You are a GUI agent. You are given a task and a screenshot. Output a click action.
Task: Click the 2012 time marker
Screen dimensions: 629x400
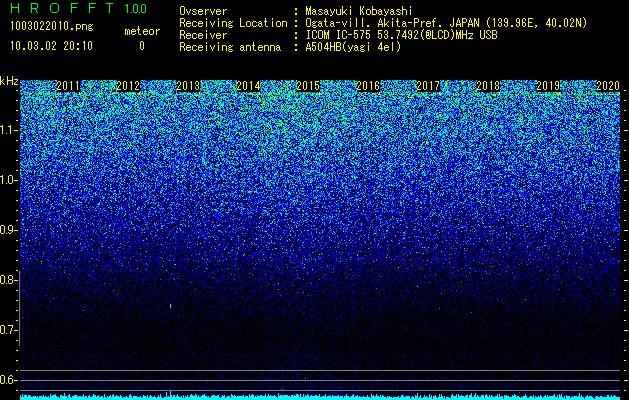[128, 86]
